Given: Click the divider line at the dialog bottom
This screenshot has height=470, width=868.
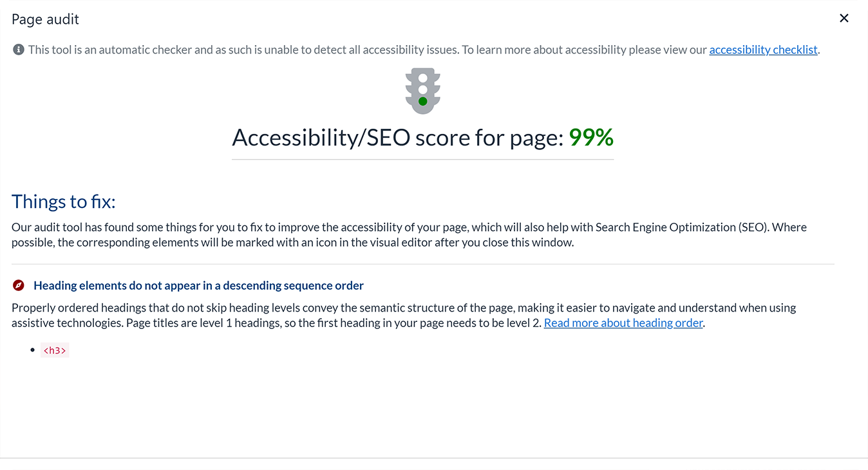Looking at the screenshot, I should [434, 458].
